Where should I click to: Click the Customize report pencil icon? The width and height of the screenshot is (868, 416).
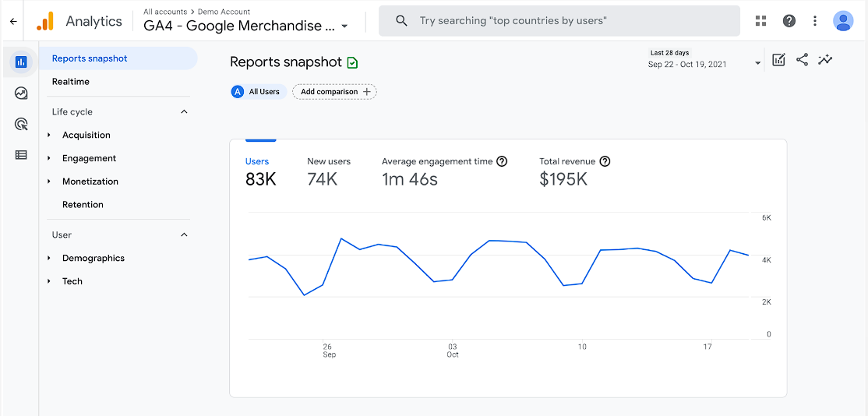[779, 60]
